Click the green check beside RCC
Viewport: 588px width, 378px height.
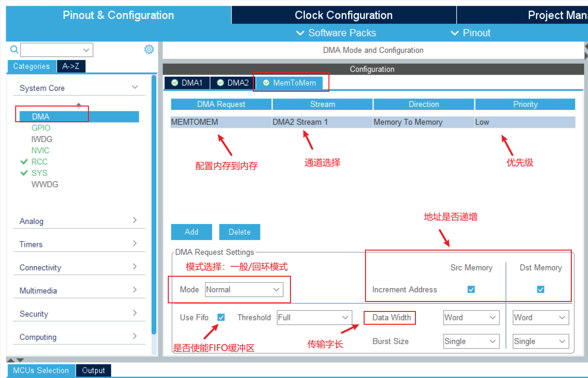pyautogui.click(x=24, y=162)
